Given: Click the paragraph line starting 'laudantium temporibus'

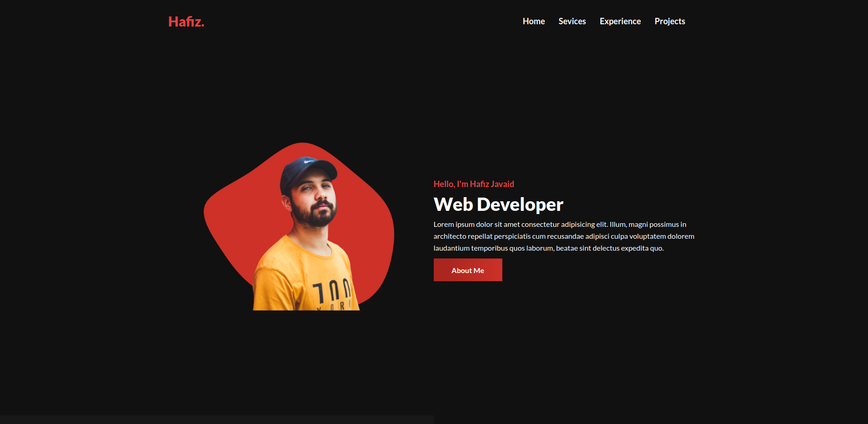Looking at the screenshot, I should [x=548, y=248].
